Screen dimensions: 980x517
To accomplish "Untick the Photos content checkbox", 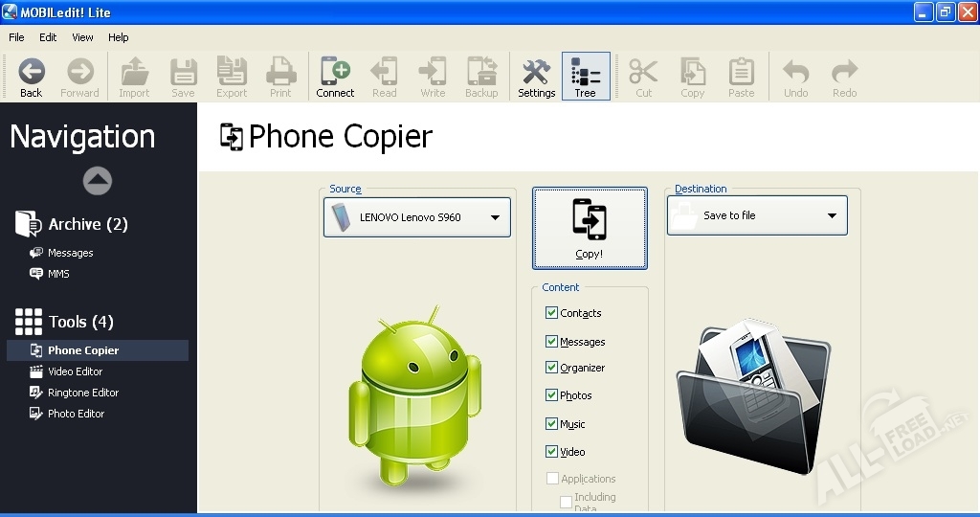I will 552,395.
